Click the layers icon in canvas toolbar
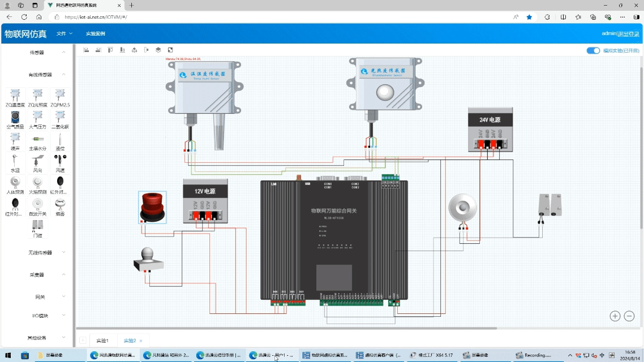Screen dimensions: 644x362 158,50
